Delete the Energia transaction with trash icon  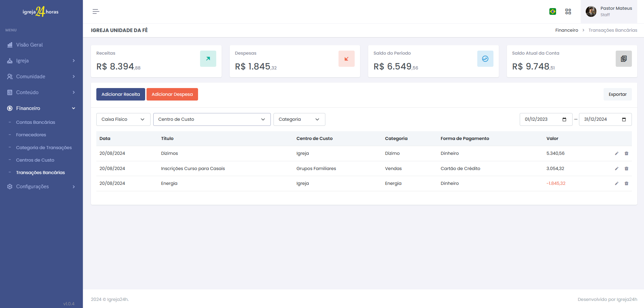point(626,184)
